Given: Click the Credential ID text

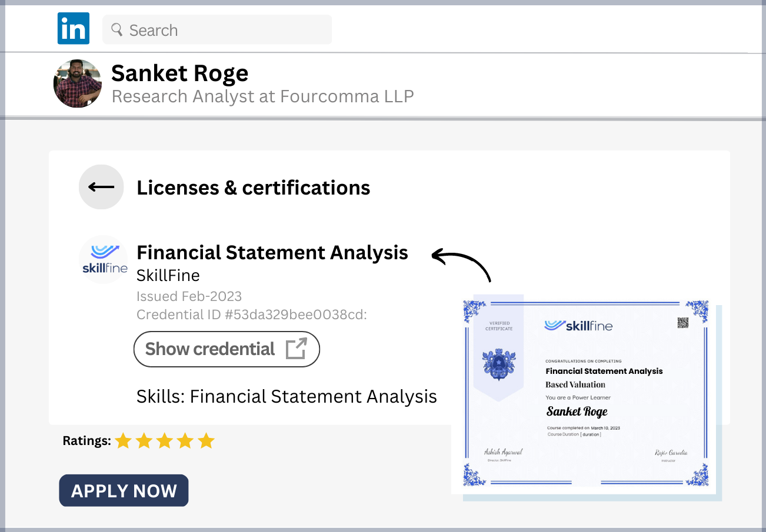Looking at the screenshot, I should tap(251, 314).
